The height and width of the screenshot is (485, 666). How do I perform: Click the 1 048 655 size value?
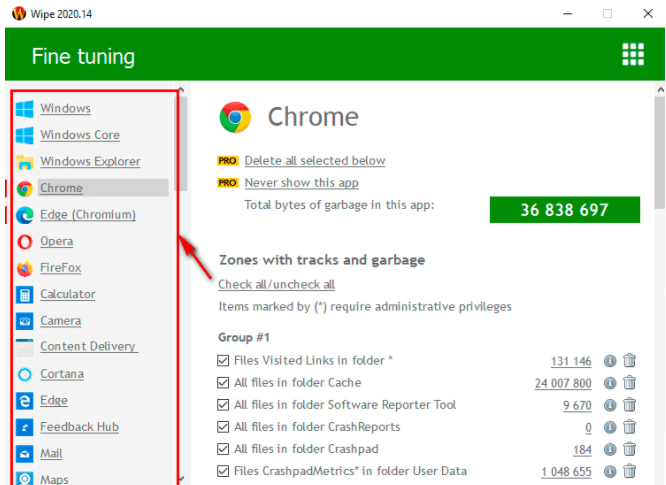click(x=566, y=472)
